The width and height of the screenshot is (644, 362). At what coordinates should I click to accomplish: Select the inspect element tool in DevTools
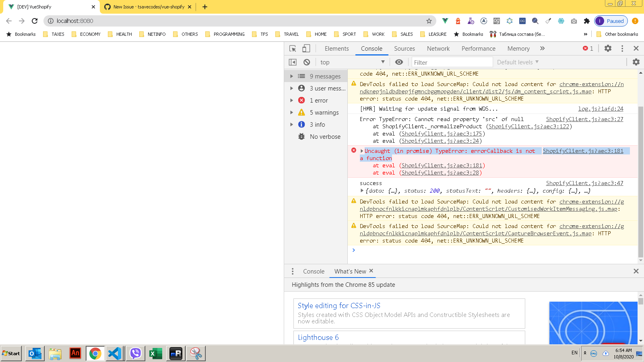(x=293, y=48)
